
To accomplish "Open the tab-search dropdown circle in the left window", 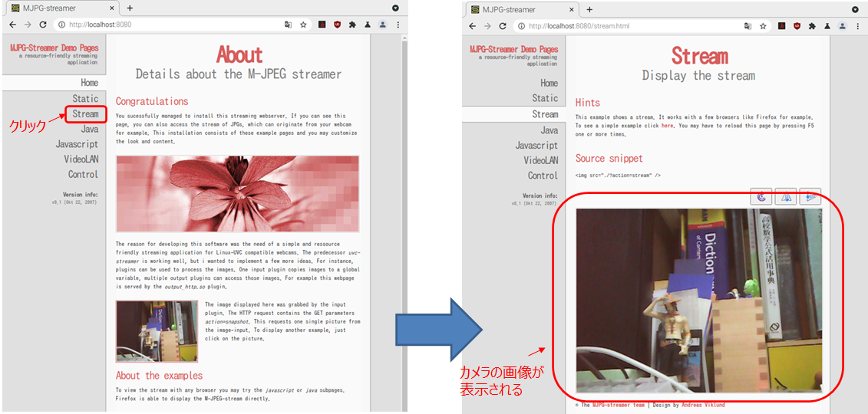I will 395,8.
